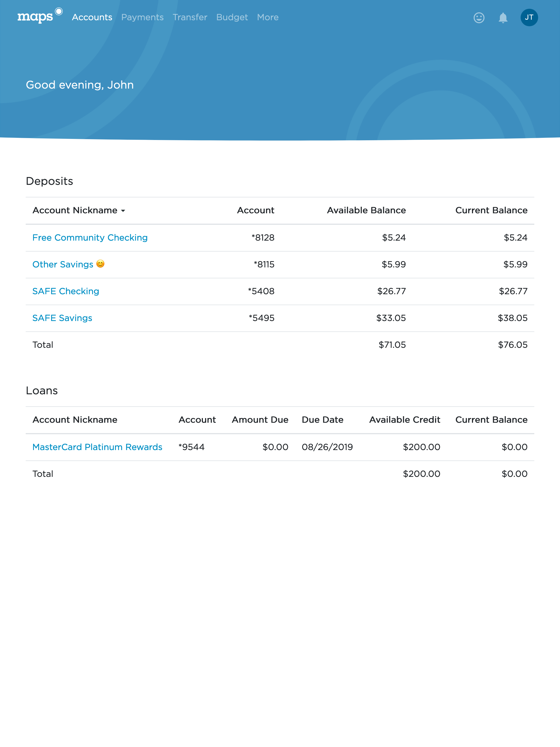The height and width of the screenshot is (747, 560).
Task: Expand the More menu
Action: [x=267, y=17]
